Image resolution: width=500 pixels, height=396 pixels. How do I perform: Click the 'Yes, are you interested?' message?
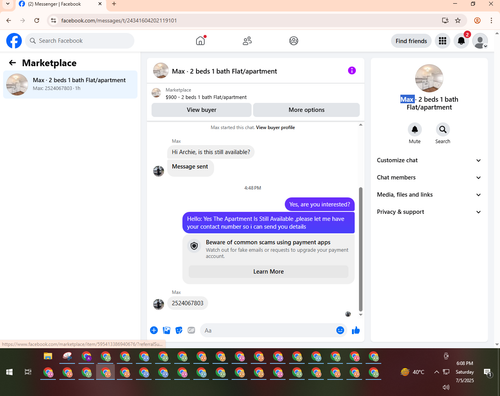point(319,204)
